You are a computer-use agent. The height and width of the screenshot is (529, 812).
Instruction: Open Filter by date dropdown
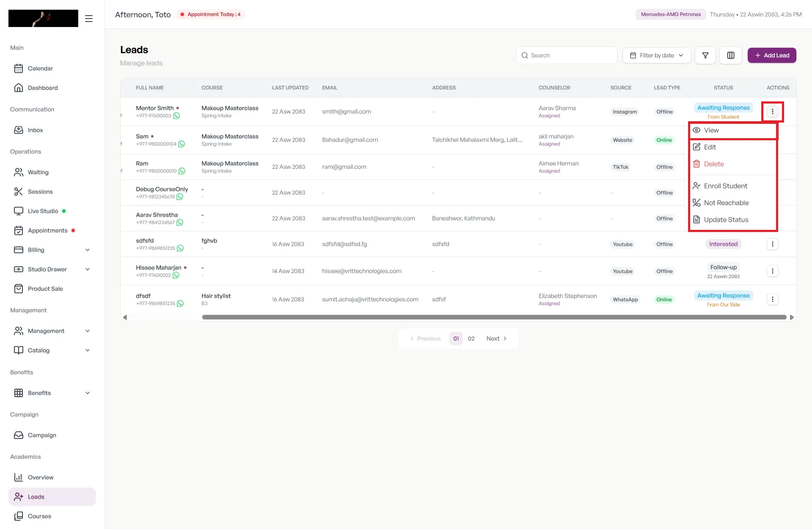(657, 55)
